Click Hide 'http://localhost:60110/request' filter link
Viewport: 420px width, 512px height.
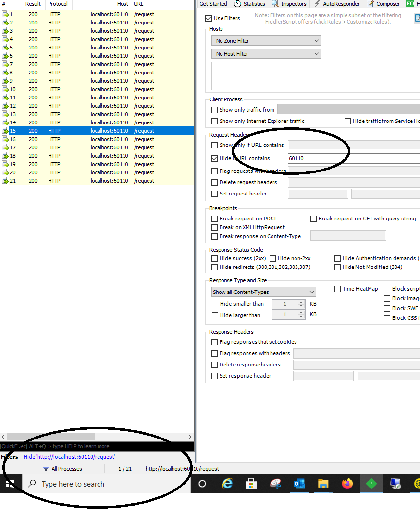[x=69, y=457]
